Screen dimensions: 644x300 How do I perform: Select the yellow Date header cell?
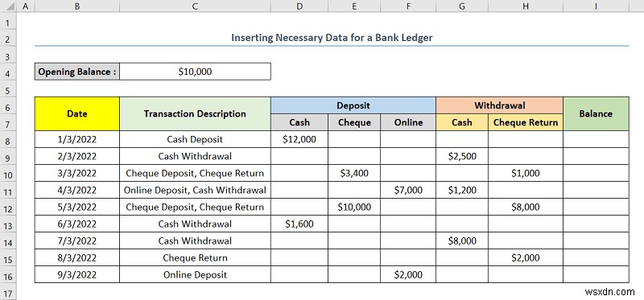(x=77, y=113)
